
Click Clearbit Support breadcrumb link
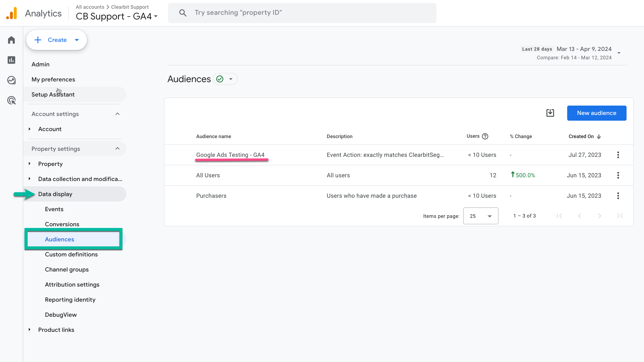tap(130, 7)
